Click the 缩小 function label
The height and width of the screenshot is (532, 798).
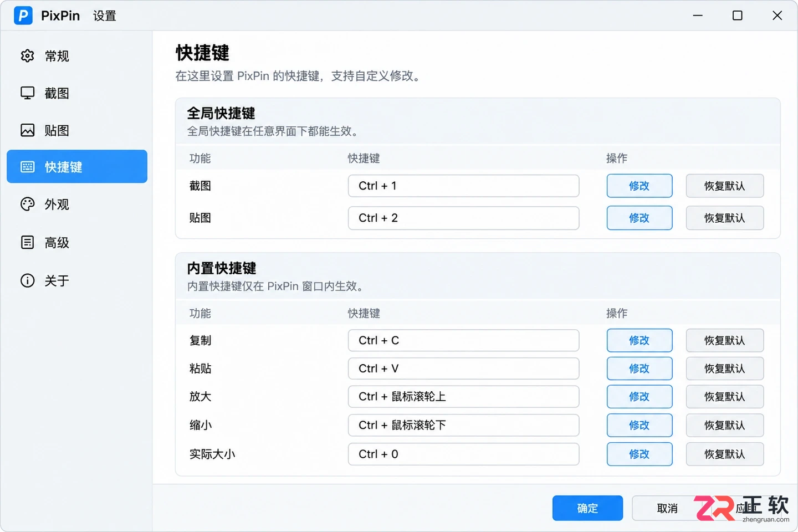coord(201,425)
